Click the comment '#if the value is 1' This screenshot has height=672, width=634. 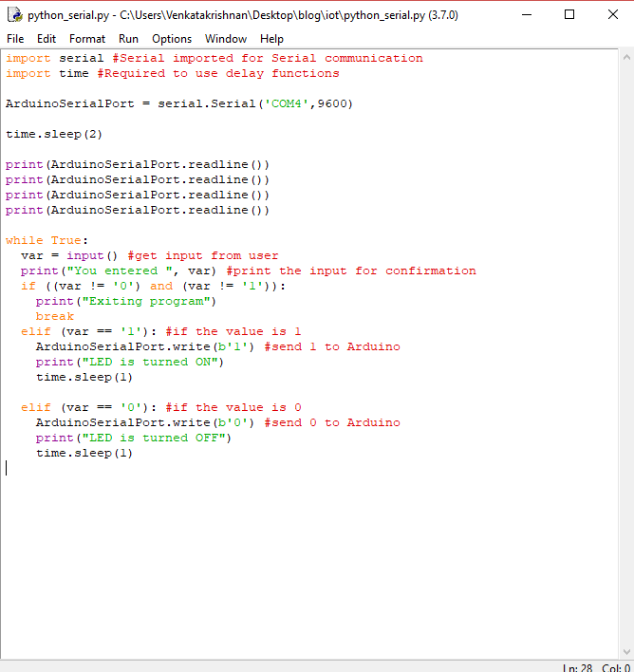[233, 331]
